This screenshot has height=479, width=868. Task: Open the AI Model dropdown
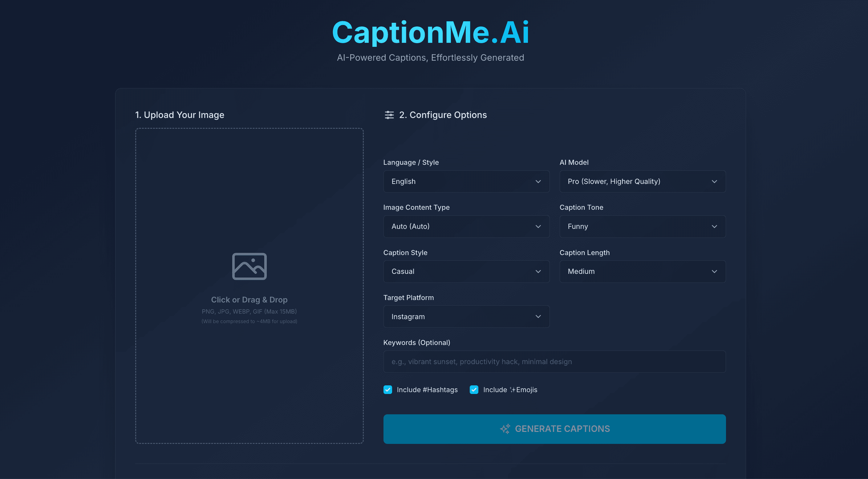click(x=642, y=181)
